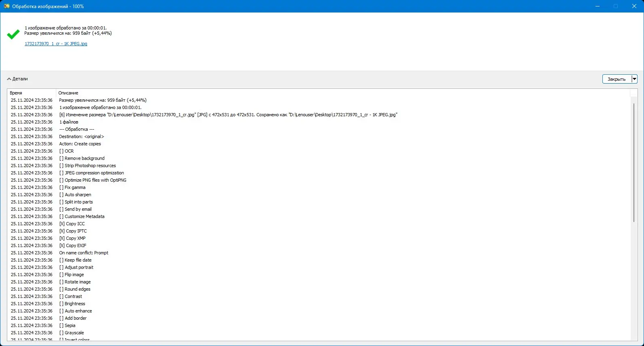Viewport: 644px width, 346px height.
Task: Select the 'Rotate image' log row
Action: (319, 282)
